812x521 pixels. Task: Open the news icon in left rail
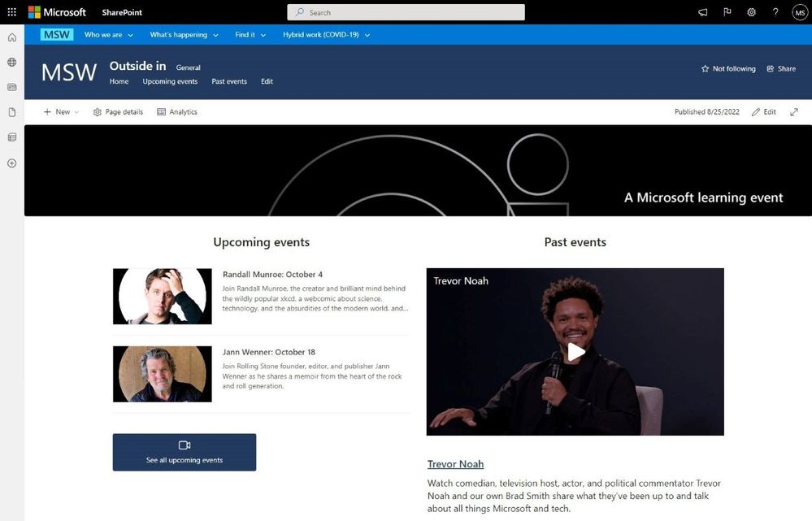pos(12,87)
